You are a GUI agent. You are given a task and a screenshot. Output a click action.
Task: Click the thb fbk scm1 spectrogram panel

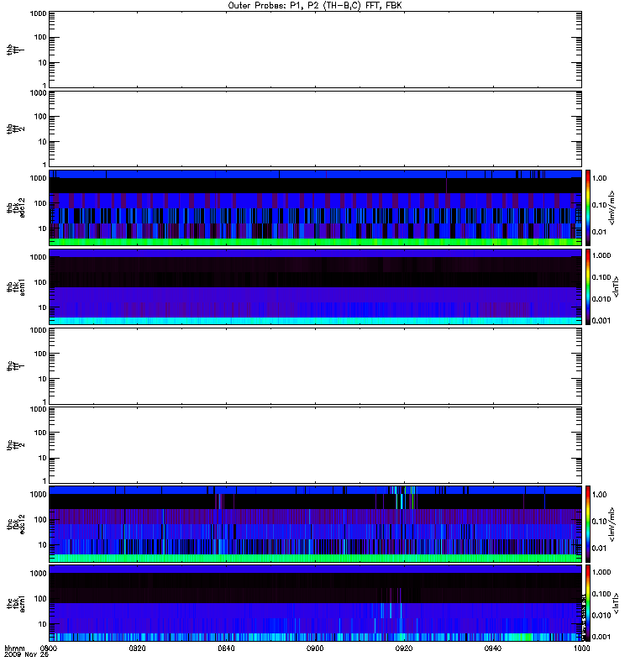315,286
